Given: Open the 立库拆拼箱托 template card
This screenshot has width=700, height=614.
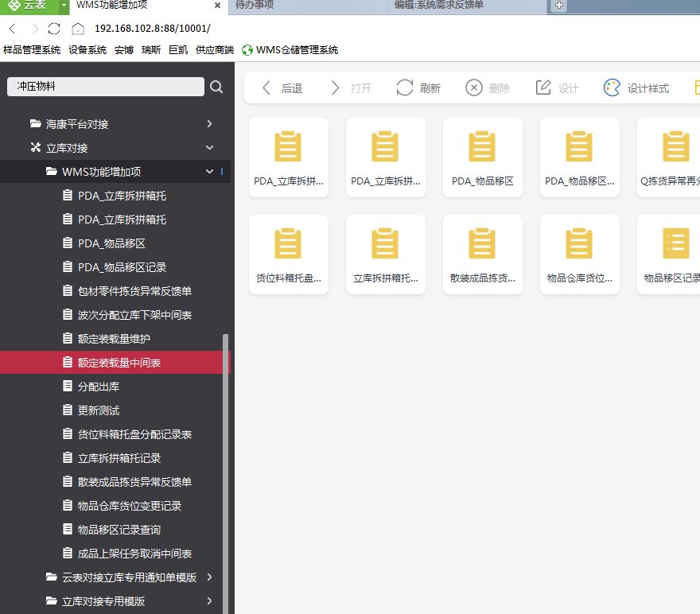Looking at the screenshot, I should tap(386, 255).
